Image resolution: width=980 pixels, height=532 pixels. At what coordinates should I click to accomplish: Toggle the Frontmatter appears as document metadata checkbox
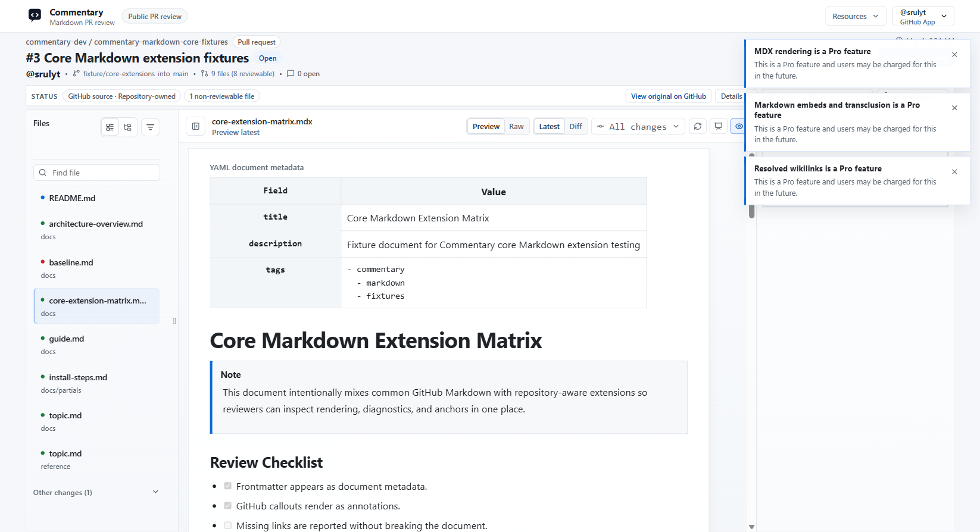[x=227, y=486]
